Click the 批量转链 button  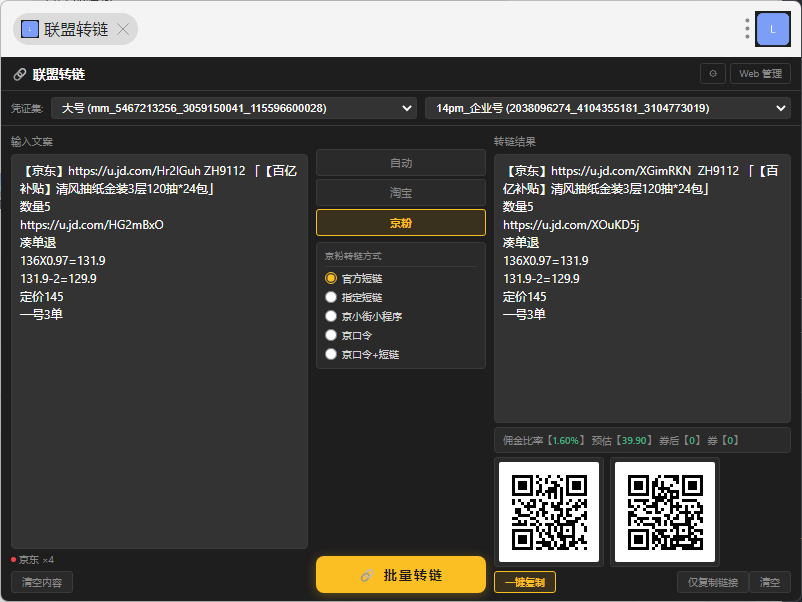click(400, 575)
